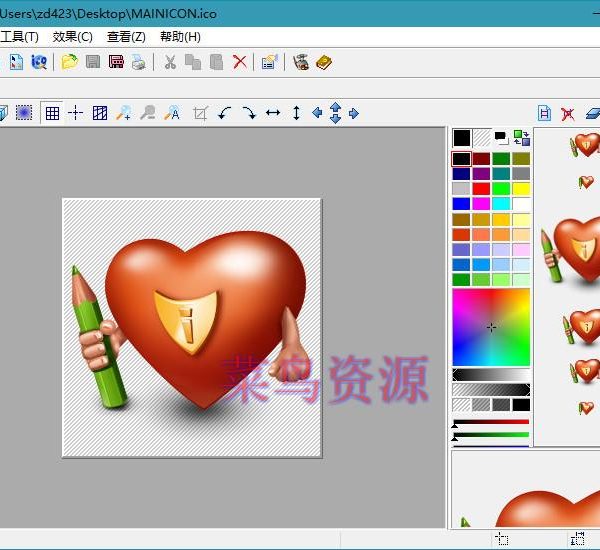Toggle the hatched grid overlay button
The image size is (600, 550).
tap(100, 113)
